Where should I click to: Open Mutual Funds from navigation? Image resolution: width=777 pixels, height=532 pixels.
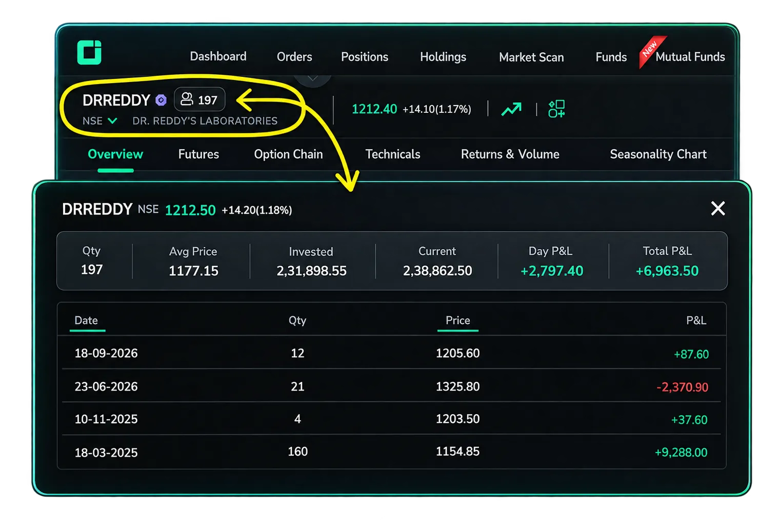690,57
